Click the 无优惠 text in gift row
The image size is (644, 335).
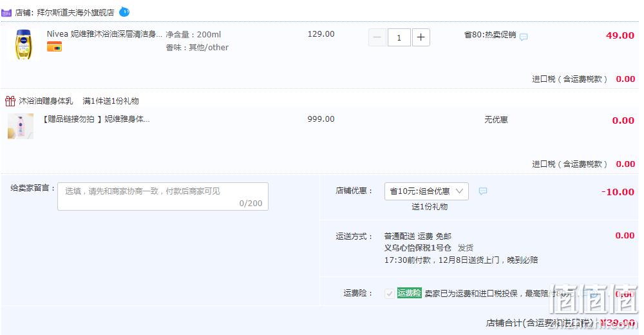tap(496, 120)
